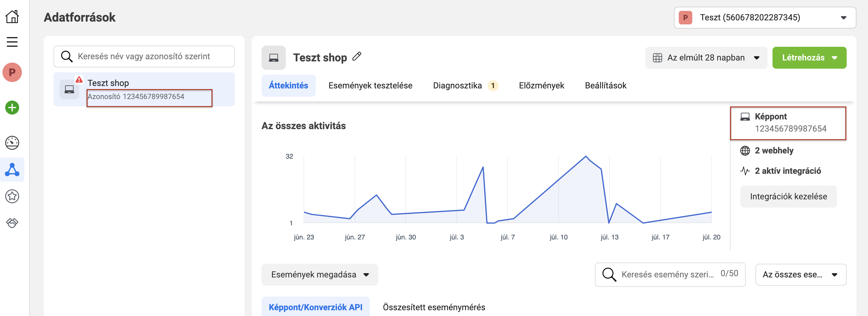Open the Előzmények tab
The width and height of the screenshot is (868, 316).
point(541,85)
